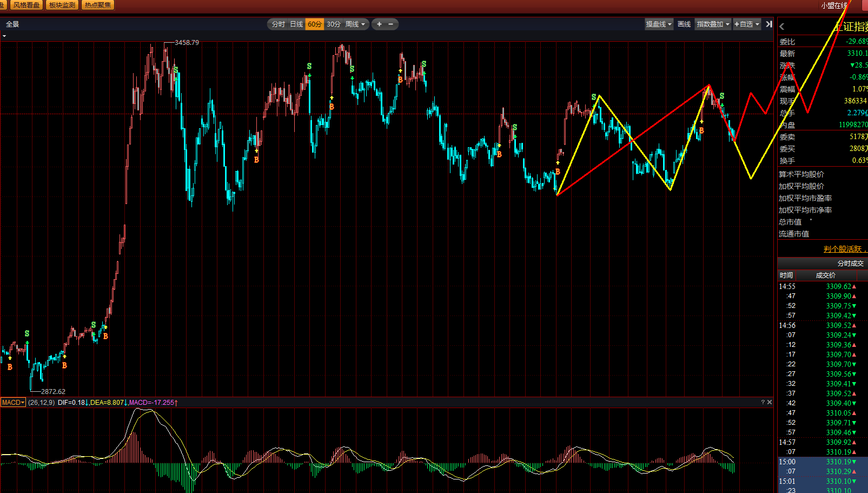The image size is (868, 493).
Task: Click the 2872.62 low price label
Action: click(x=53, y=391)
